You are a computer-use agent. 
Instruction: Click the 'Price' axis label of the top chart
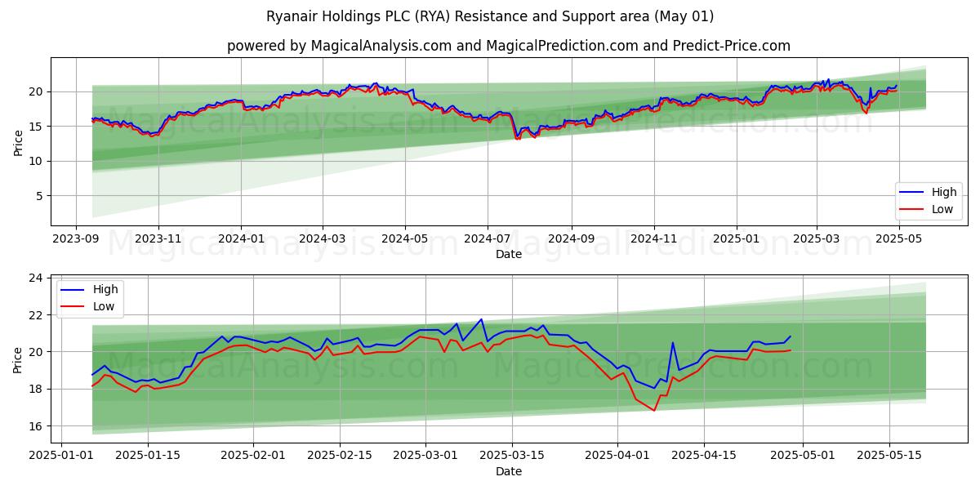(x=18, y=141)
